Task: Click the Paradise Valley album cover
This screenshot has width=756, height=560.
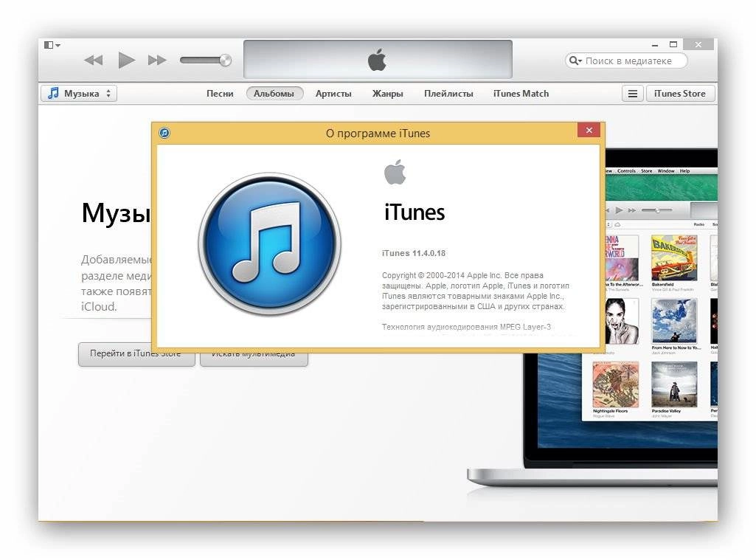Action: coord(674,384)
